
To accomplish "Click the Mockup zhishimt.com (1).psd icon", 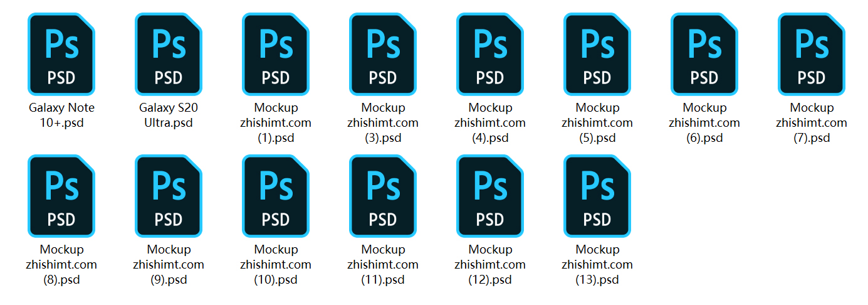I will point(276,54).
